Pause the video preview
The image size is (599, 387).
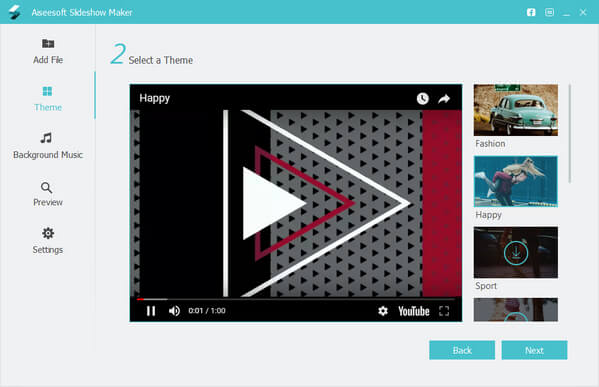pos(151,311)
